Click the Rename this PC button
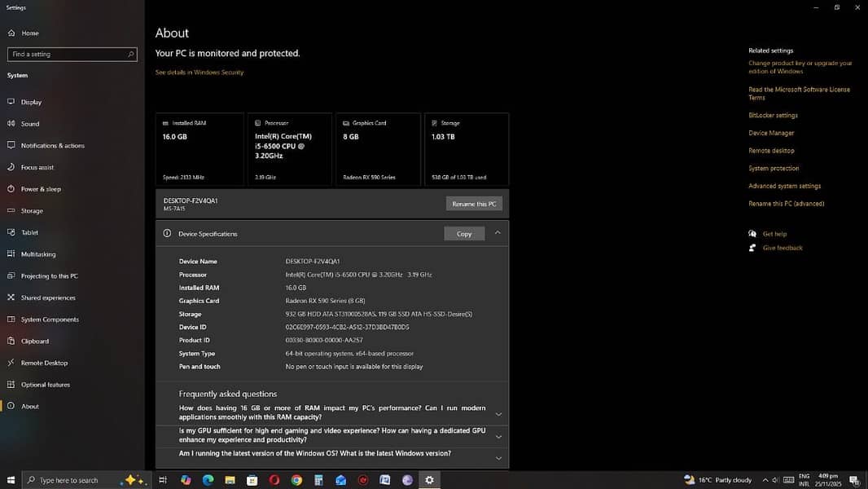This screenshot has height=489, width=868. click(x=474, y=204)
